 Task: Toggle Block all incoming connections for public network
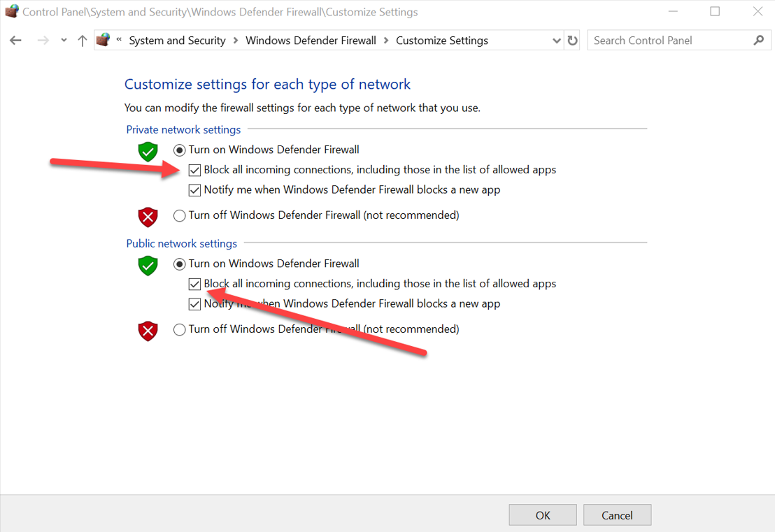point(194,284)
